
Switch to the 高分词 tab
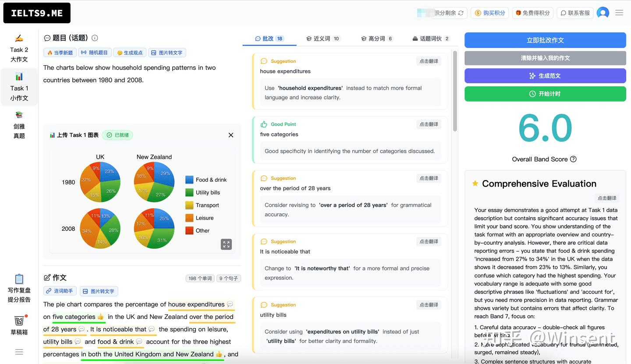click(x=377, y=39)
